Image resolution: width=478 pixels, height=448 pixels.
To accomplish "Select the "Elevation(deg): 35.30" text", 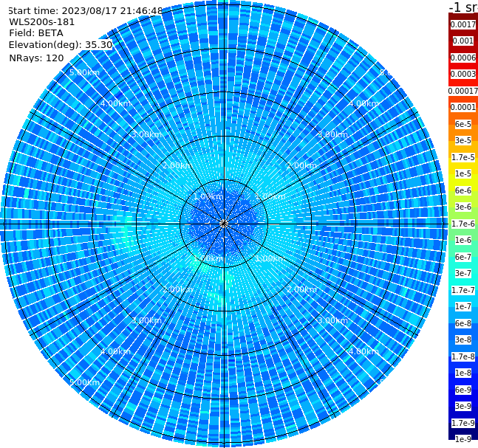I will pos(61,45).
